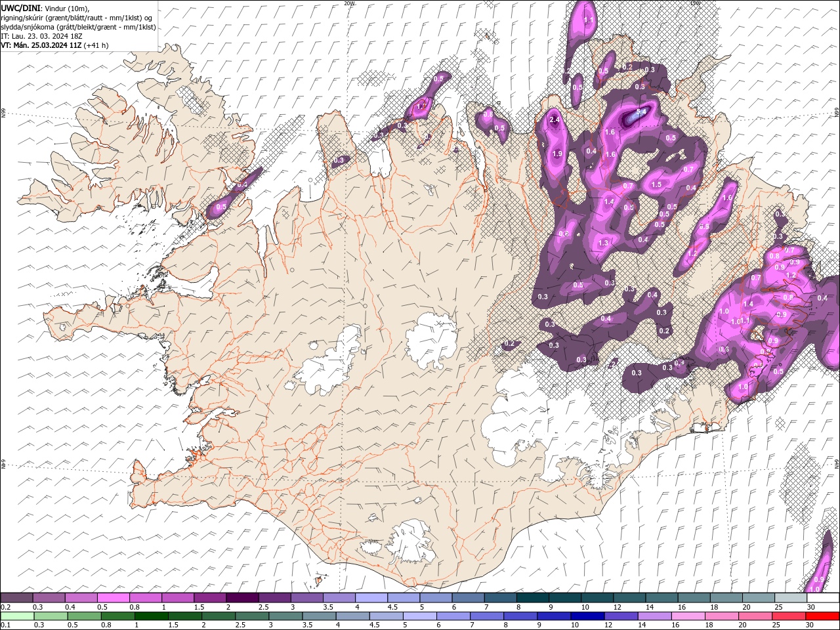Select the dark teal snow swatch between 8 and 9
The width and height of the screenshot is (840, 630).
532,598
